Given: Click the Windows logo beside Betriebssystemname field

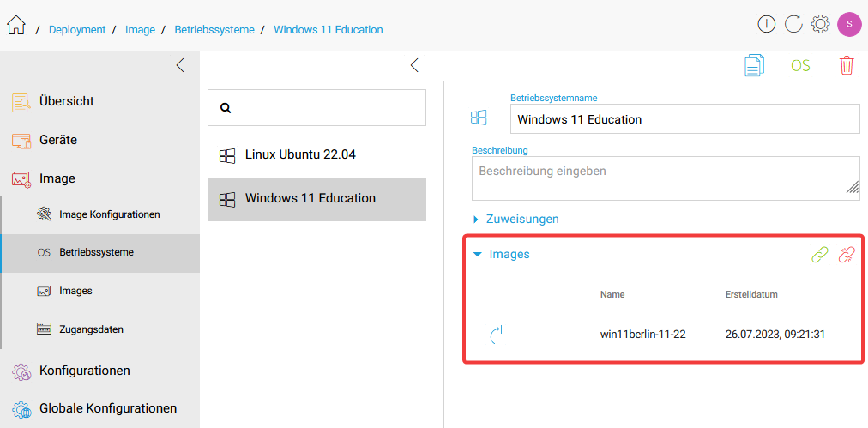Looking at the screenshot, I should (x=479, y=117).
